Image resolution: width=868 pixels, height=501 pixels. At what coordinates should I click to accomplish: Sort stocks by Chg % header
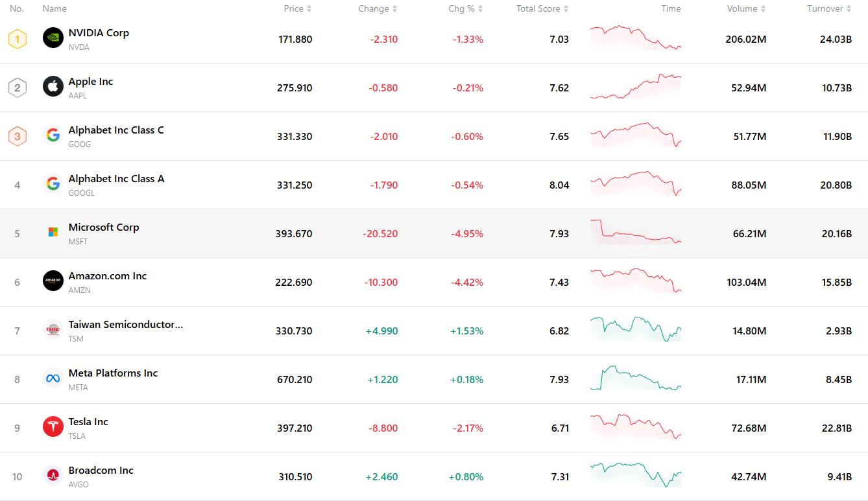click(x=465, y=8)
